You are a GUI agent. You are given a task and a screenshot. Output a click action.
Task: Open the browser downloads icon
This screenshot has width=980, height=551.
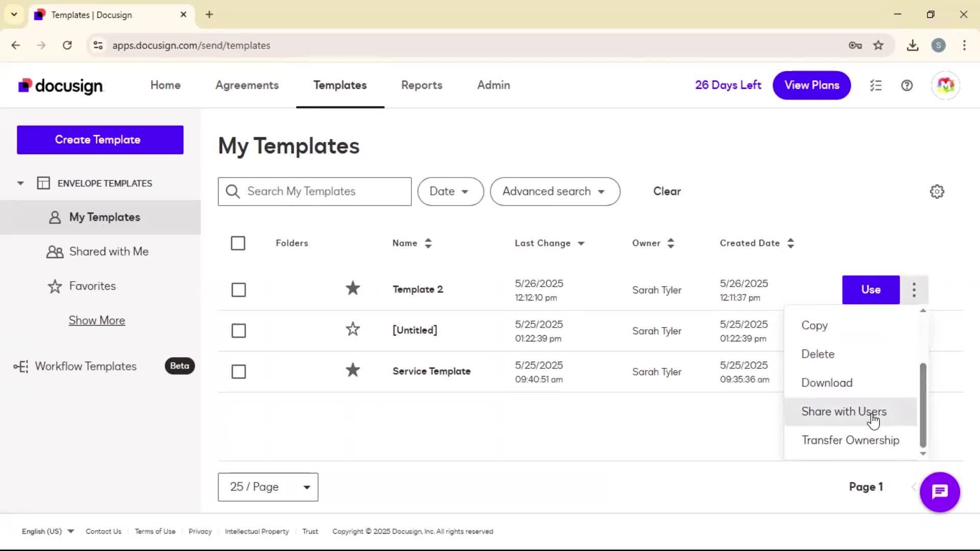(913, 45)
